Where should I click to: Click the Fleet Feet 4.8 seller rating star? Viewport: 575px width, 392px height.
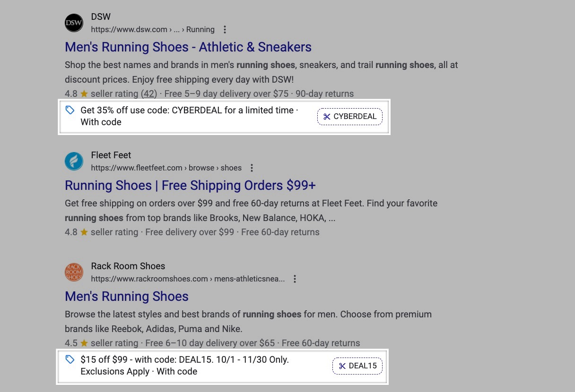[x=84, y=232]
